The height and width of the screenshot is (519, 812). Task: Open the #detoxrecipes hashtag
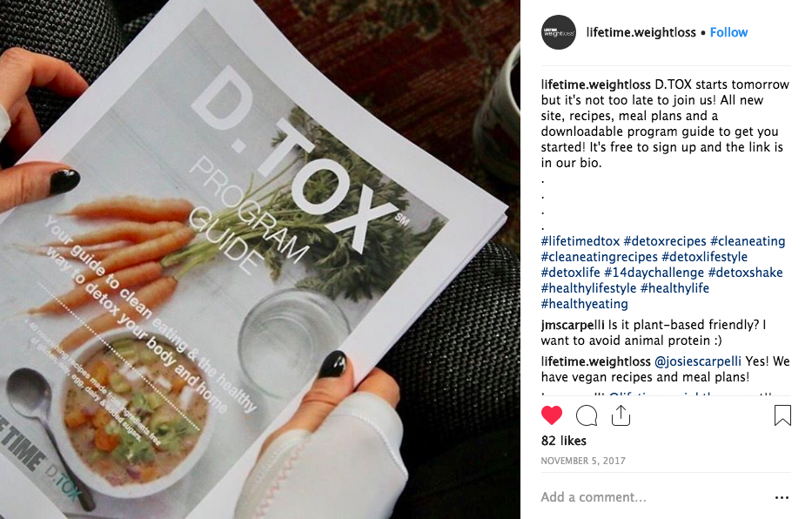point(665,241)
